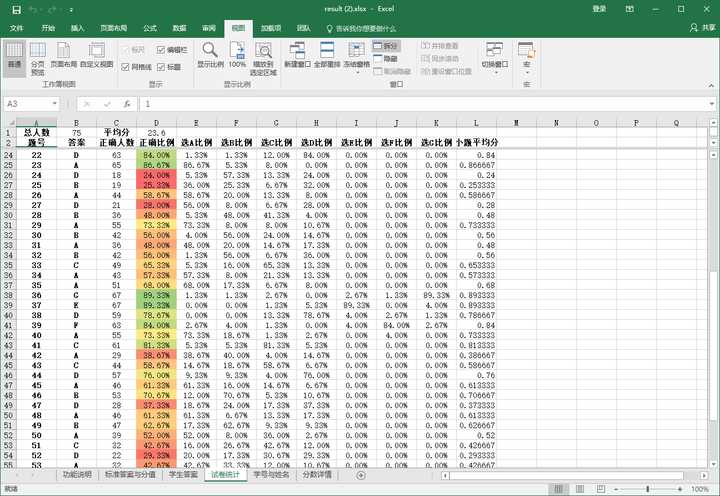This screenshot has width=720, height=496.
Task: Click the status bar zoom slider handle
Action: (x=648, y=489)
